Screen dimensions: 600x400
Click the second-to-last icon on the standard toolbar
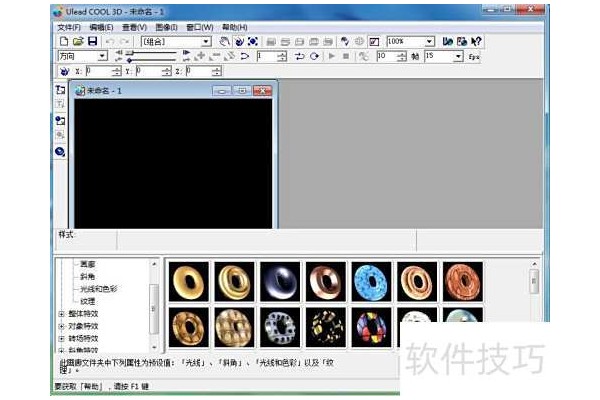[x=462, y=41]
